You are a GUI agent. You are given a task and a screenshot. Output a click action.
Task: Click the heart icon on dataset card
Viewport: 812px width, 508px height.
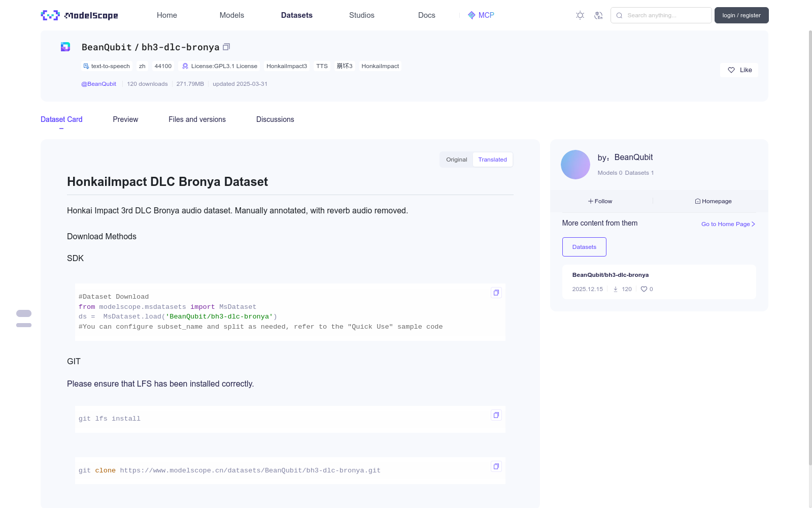[x=644, y=289]
